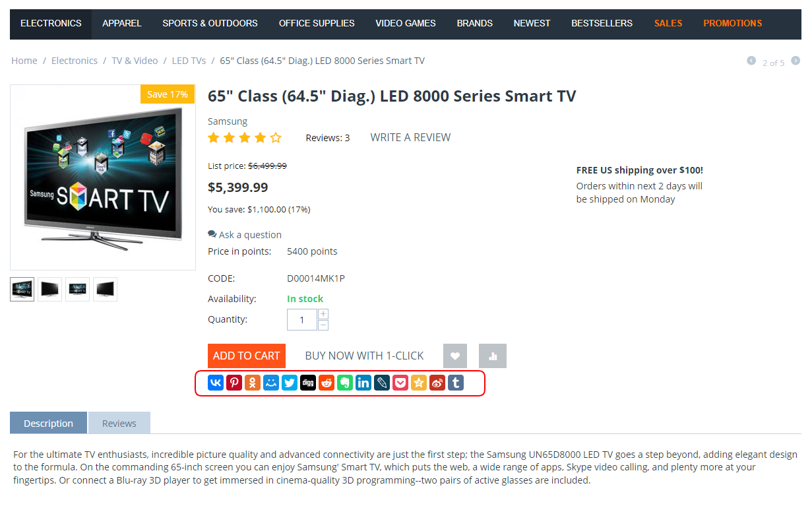Screen dimensions: 812x506
Task: Click Add to Cart button
Action: pyautogui.click(x=247, y=356)
